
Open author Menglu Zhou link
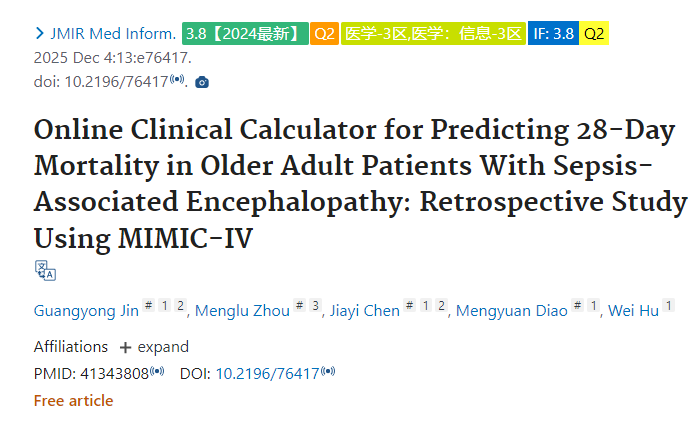pyautogui.click(x=242, y=311)
